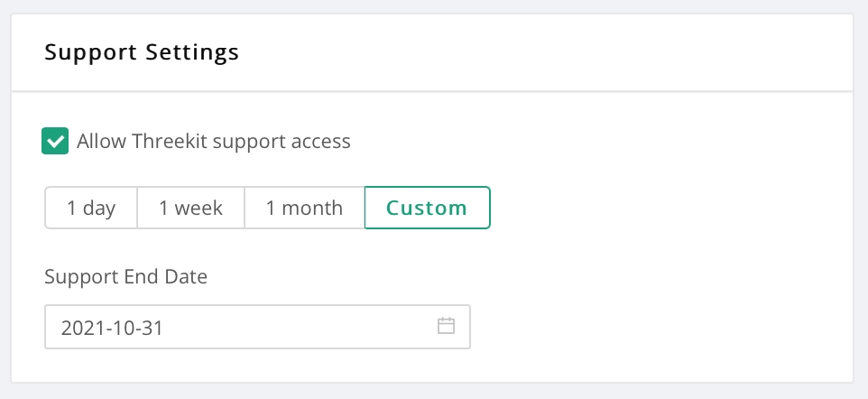Pick the '1 day' segment button
Screen dimensions: 868x399
click(x=91, y=208)
